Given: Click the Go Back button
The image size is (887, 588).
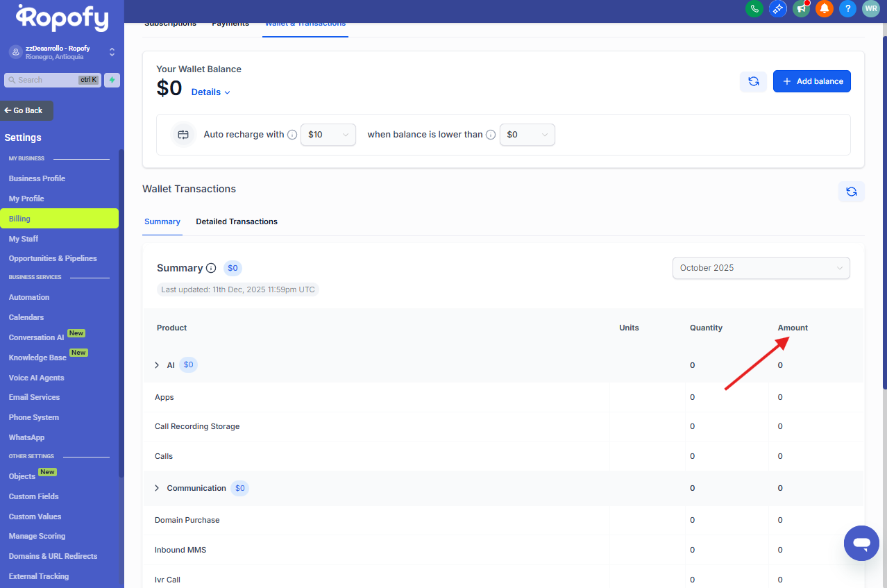Looking at the screenshot, I should point(25,110).
